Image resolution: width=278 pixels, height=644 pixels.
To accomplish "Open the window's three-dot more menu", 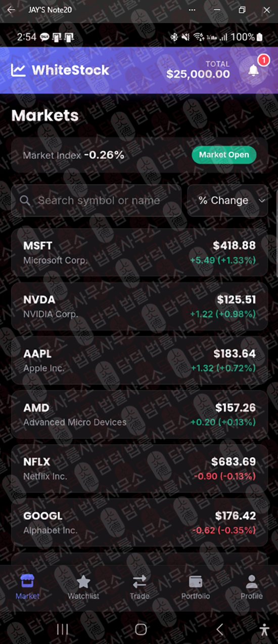I will pos(192,10).
